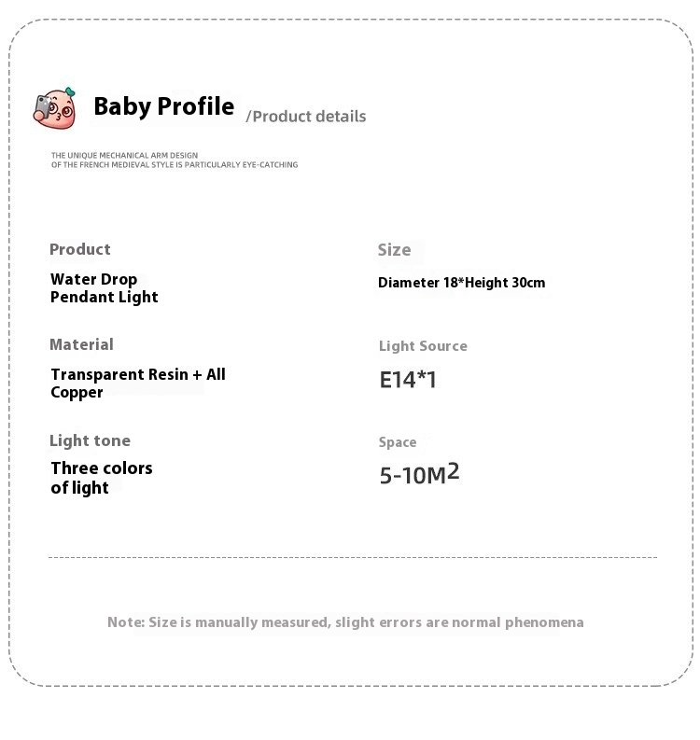Select the Transparent Resin + All Copper text

pos(137,384)
